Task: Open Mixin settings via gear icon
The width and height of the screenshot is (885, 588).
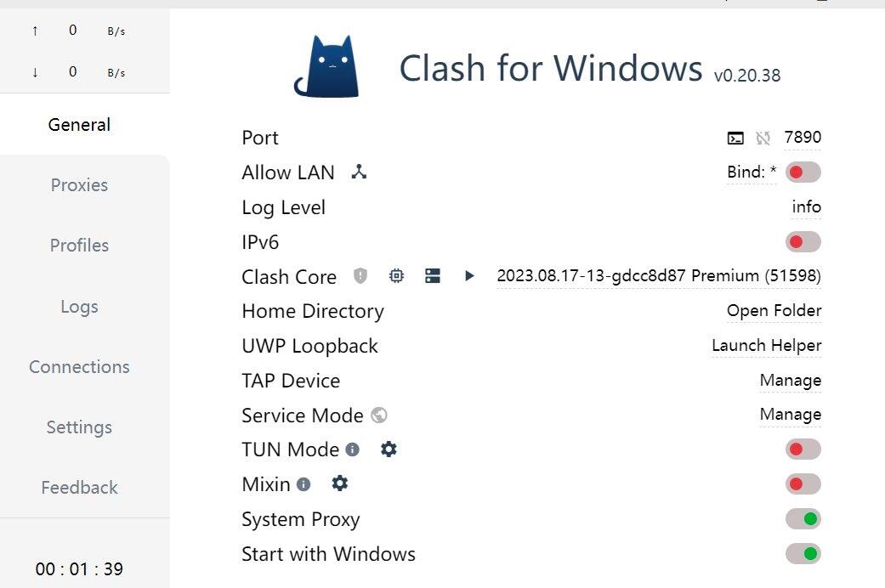Action: [x=339, y=483]
